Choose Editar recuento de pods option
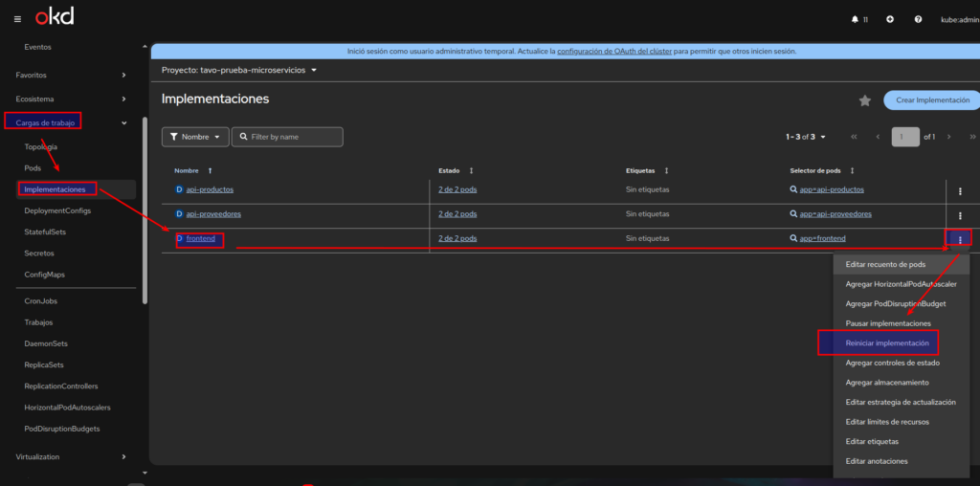The height and width of the screenshot is (486, 980). point(885,264)
